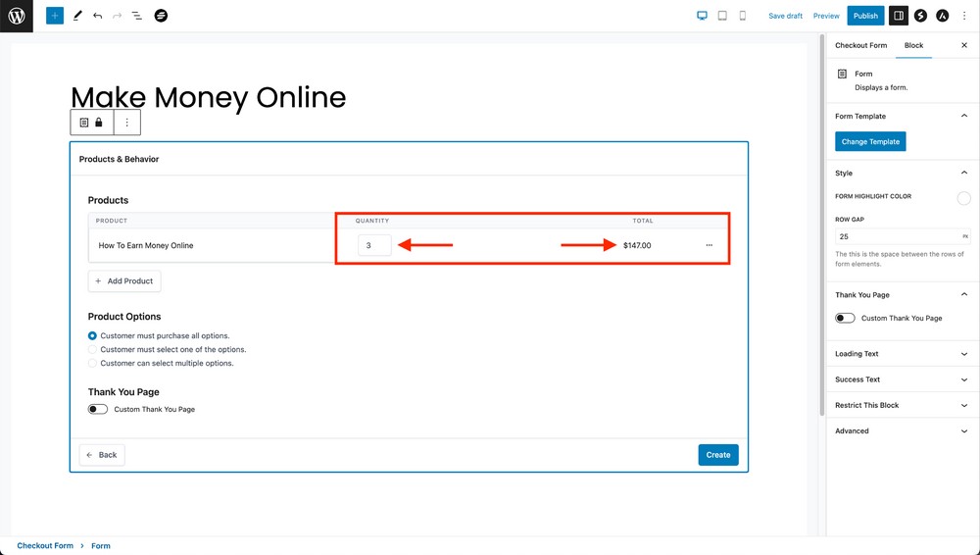Click the WordPress logo icon
This screenshot has height=555, width=980.
(x=17, y=16)
